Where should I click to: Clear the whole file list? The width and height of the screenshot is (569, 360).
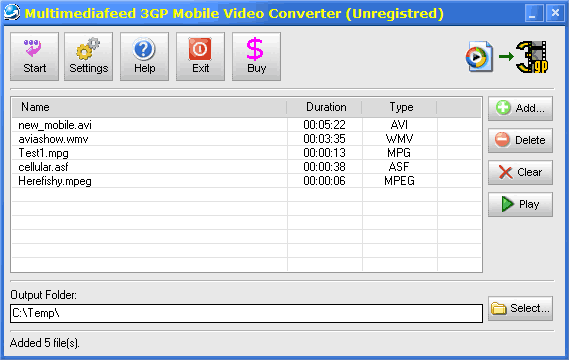(520, 172)
